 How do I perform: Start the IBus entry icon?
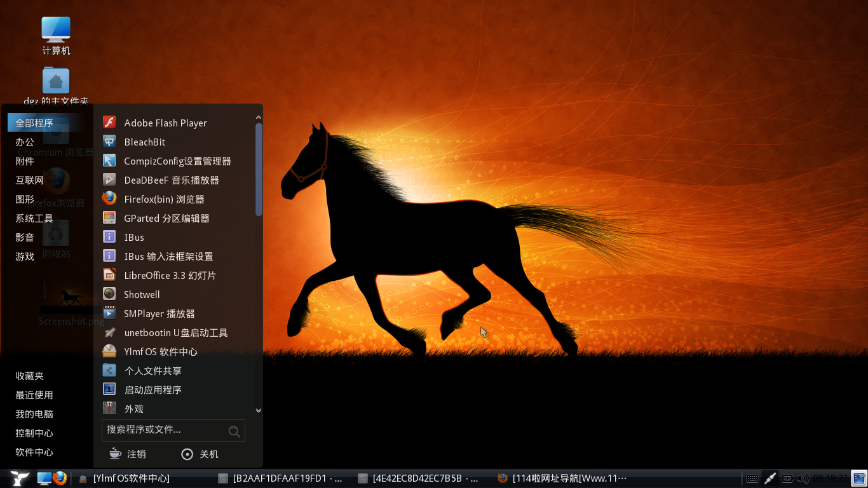[109, 237]
